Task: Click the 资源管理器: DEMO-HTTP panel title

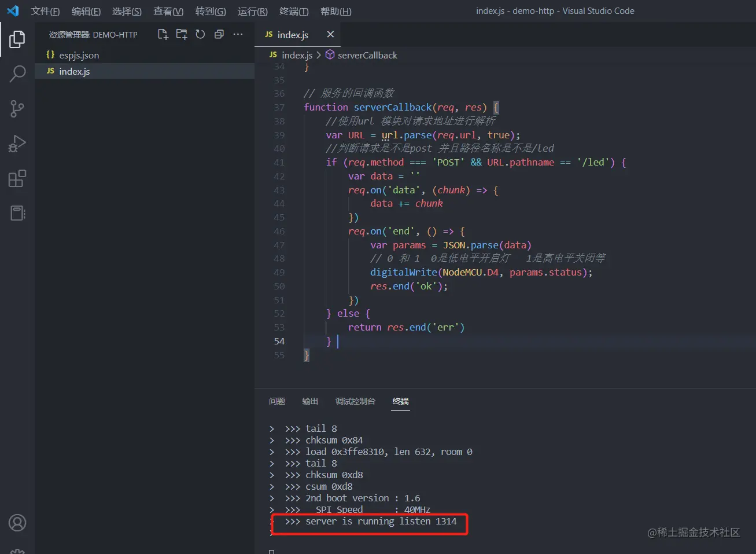Action: [x=93, y=35]
